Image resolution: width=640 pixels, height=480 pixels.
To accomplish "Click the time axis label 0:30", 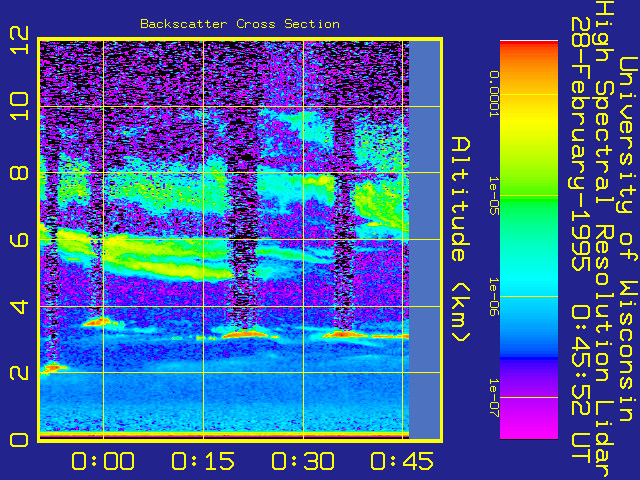I will 303,461.
